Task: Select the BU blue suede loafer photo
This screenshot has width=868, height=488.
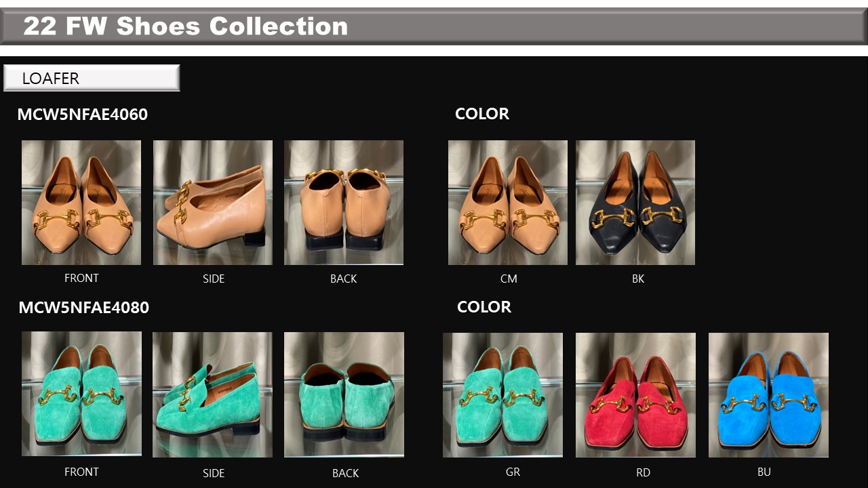Action: point(768,395)
